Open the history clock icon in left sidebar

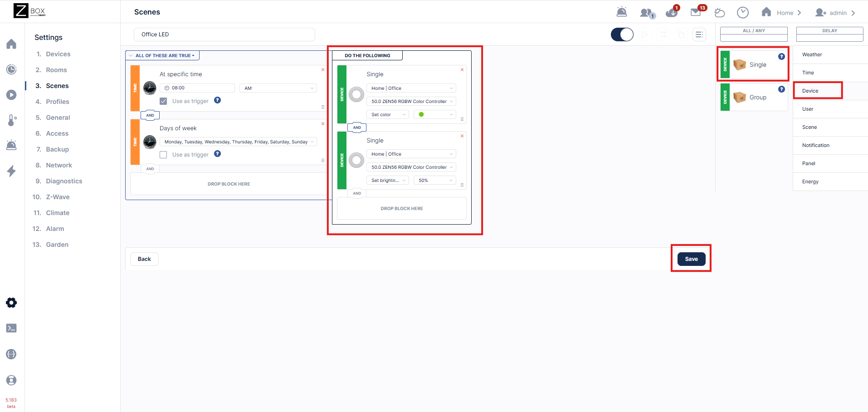[x=11, y=69]
